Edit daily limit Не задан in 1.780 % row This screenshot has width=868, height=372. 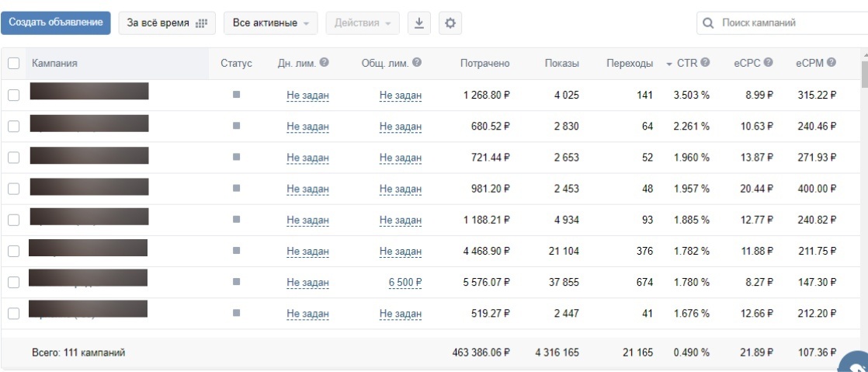307,283
